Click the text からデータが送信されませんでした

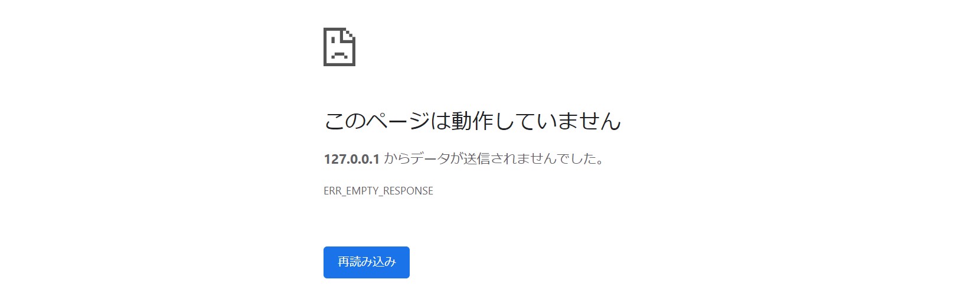(x=494, y=158)
